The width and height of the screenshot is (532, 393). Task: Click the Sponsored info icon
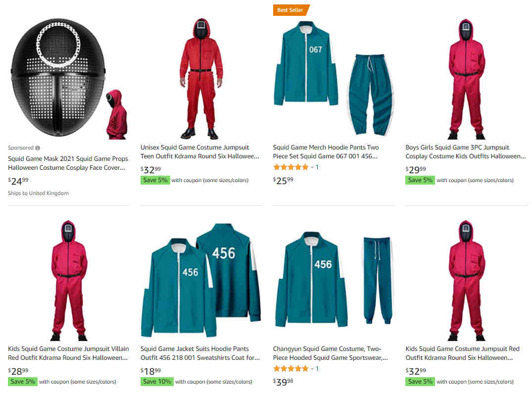point(38,148)
